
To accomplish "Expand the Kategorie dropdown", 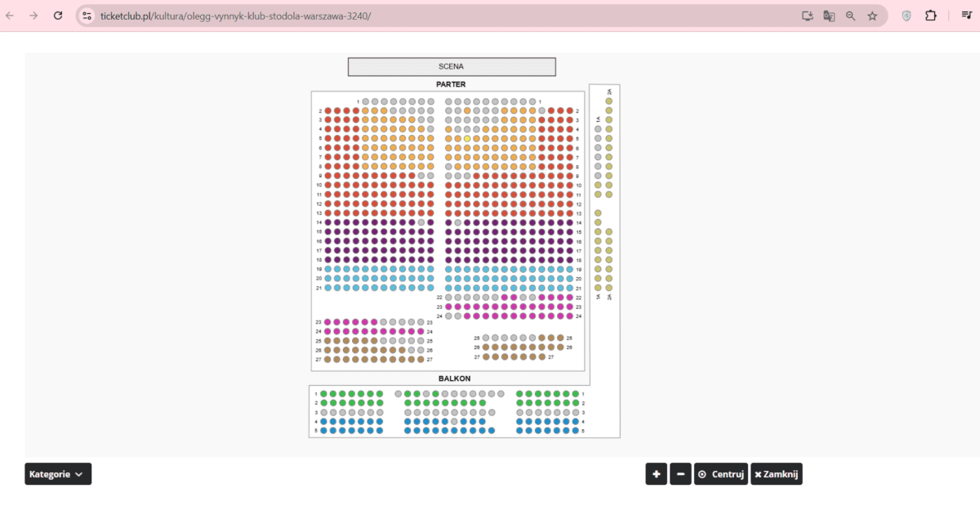I will click(57, 474).
